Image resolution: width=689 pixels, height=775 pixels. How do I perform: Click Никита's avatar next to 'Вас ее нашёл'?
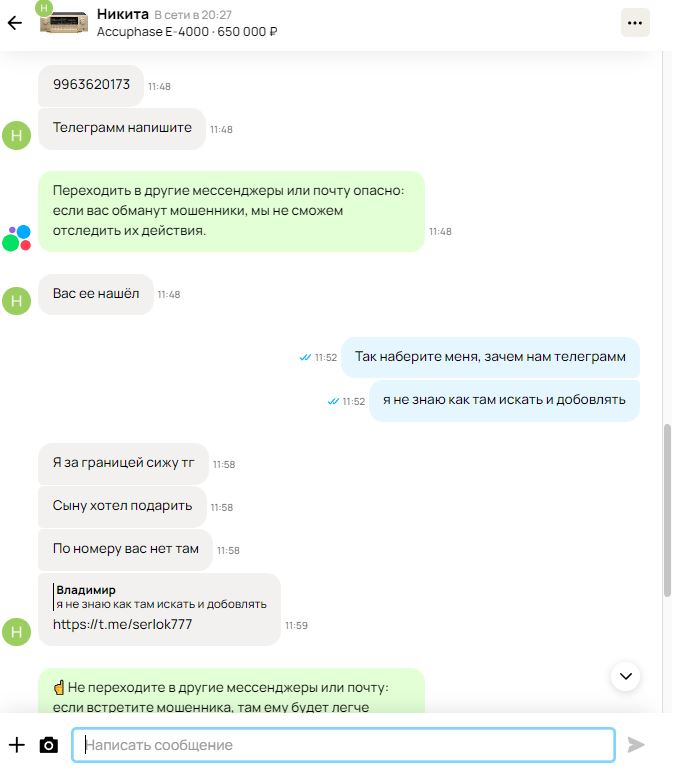point(16,301)
